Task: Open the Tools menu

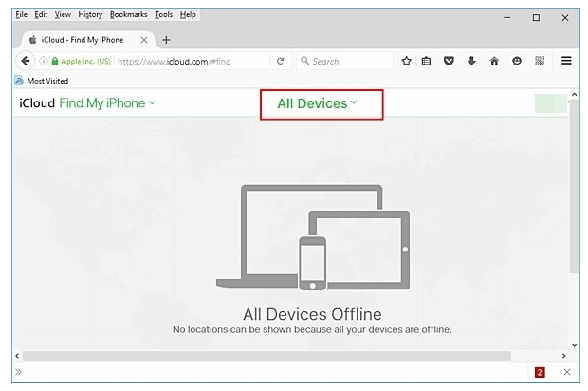Action: point(163,14)
